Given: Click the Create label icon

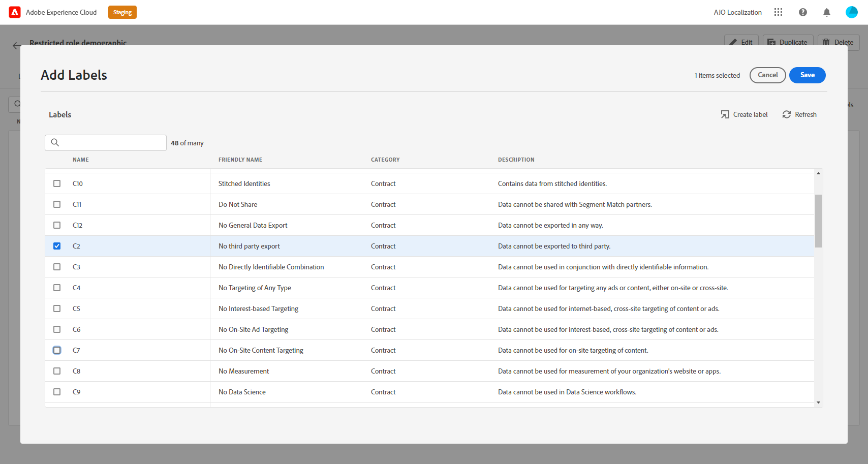Looking at the screenshot, I should 725,114.
